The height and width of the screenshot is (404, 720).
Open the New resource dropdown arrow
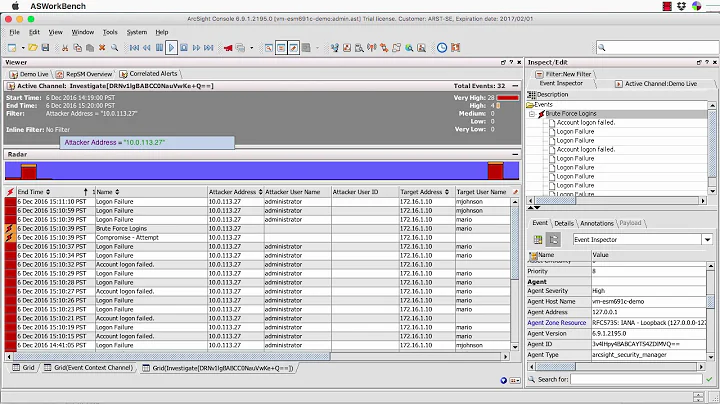[x=23, y=48]
